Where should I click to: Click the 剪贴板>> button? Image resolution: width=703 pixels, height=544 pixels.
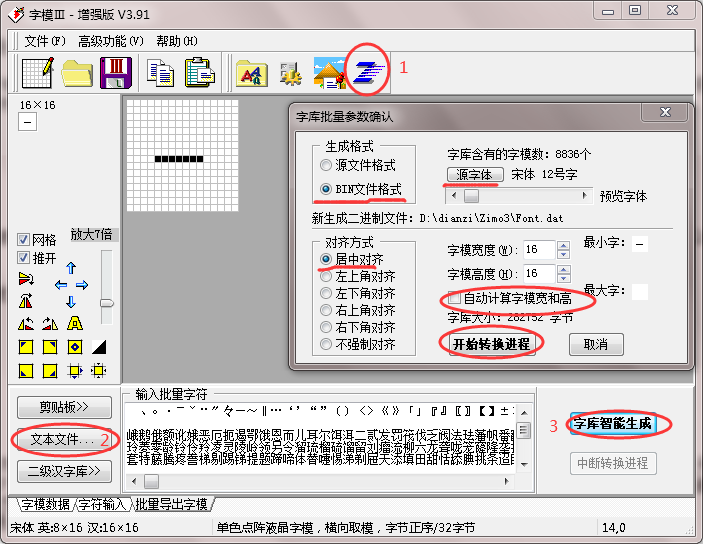pos(64,407)
